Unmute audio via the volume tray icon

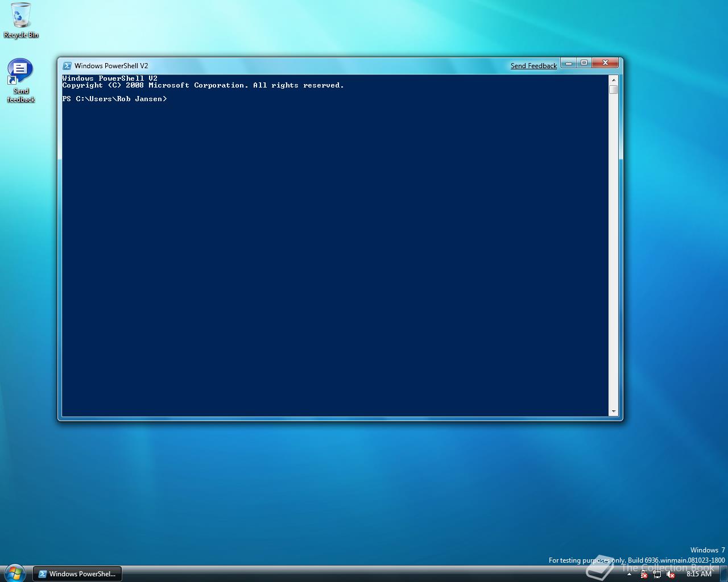click(x=672, y=574)
